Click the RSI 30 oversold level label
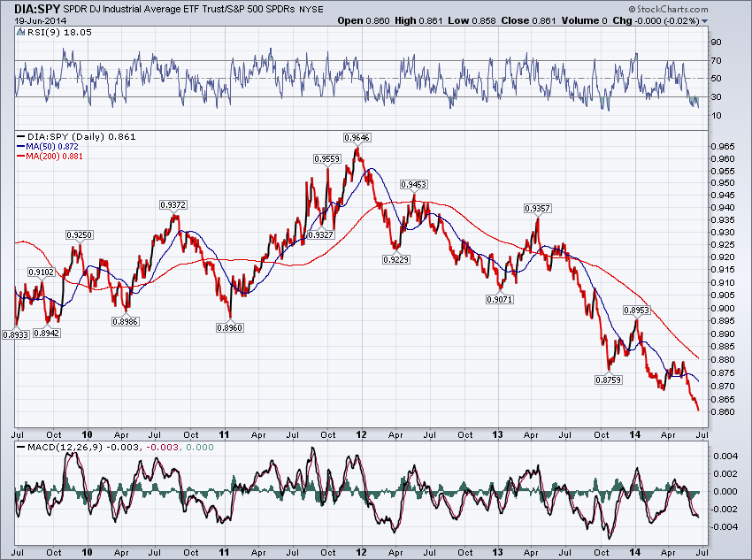 point(717,96)
